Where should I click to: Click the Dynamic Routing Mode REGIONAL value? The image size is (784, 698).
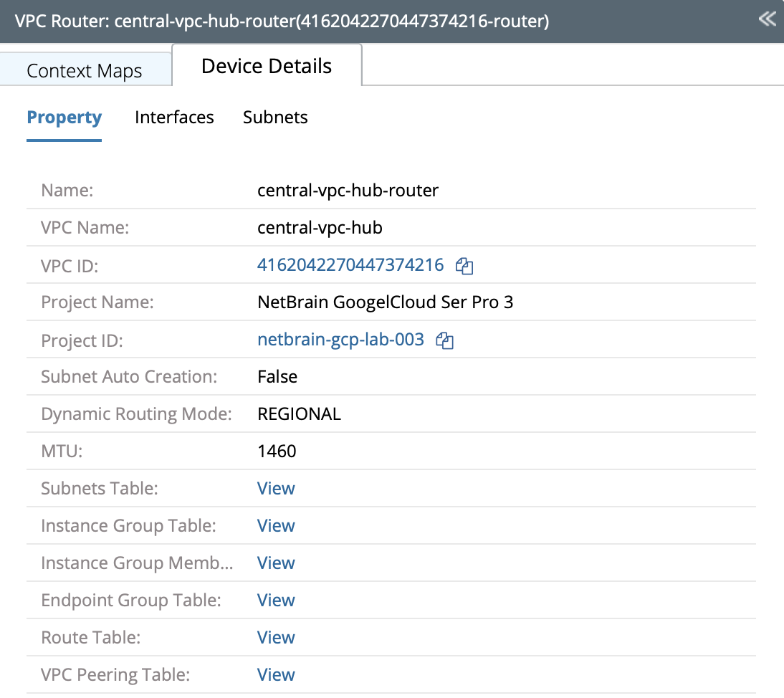299,414
